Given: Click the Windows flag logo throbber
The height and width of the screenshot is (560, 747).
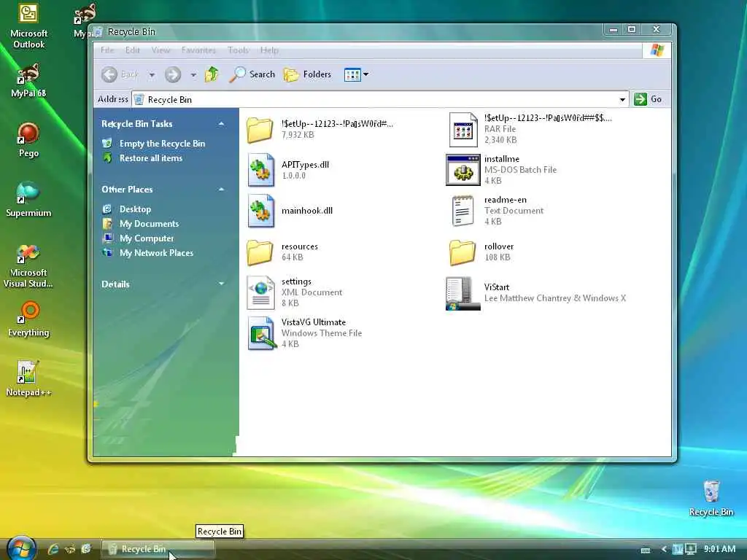Looking at the screenshot, I should 657,50.
